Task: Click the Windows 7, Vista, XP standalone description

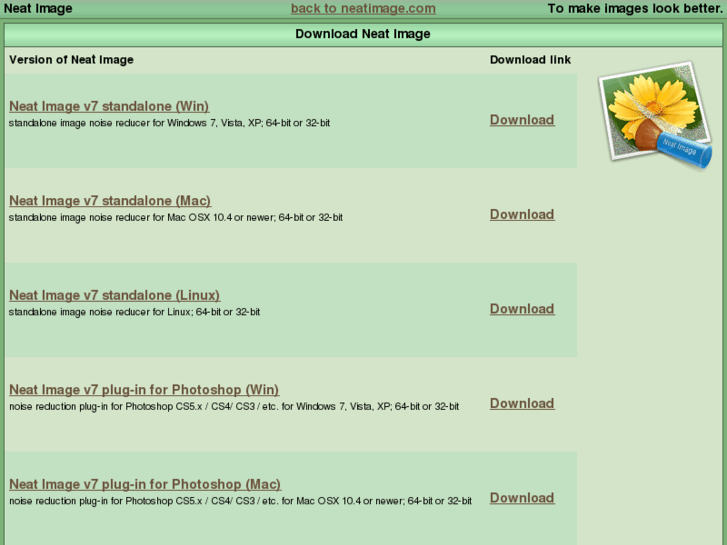Action: pos(169,123)
